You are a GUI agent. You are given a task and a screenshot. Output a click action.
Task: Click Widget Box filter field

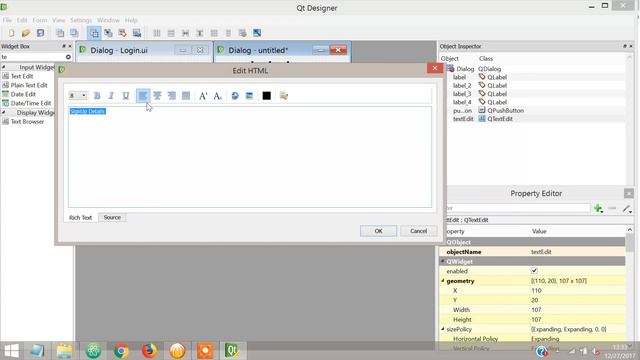[33, 57]
